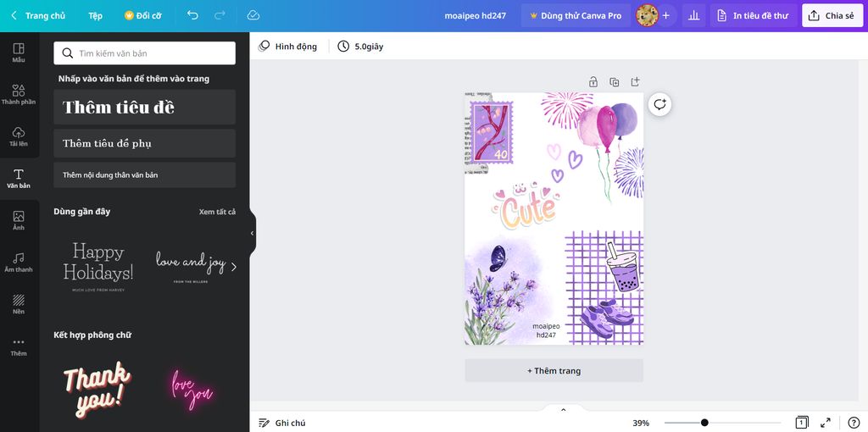Image resolution: width=868 pixels, height=432 pixels.
Task: Open the Thêm more options tab
Action: (x=19, y=346)
